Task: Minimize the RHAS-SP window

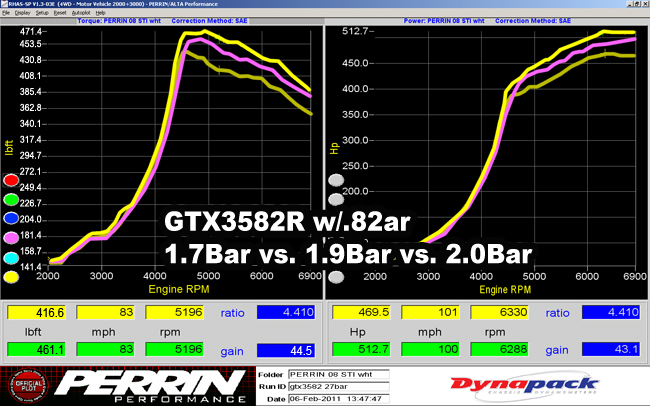Action: [630, 4]
